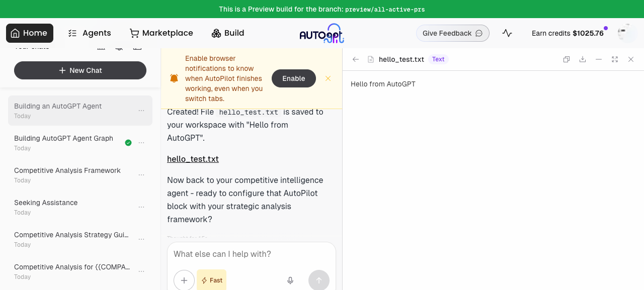Start a New Chat

pos(80,70)
